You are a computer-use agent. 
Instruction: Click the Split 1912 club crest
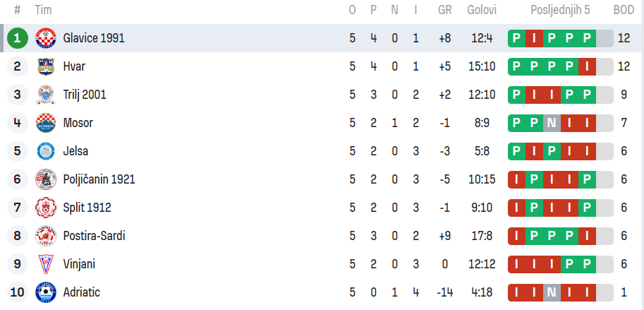(45, 208)
